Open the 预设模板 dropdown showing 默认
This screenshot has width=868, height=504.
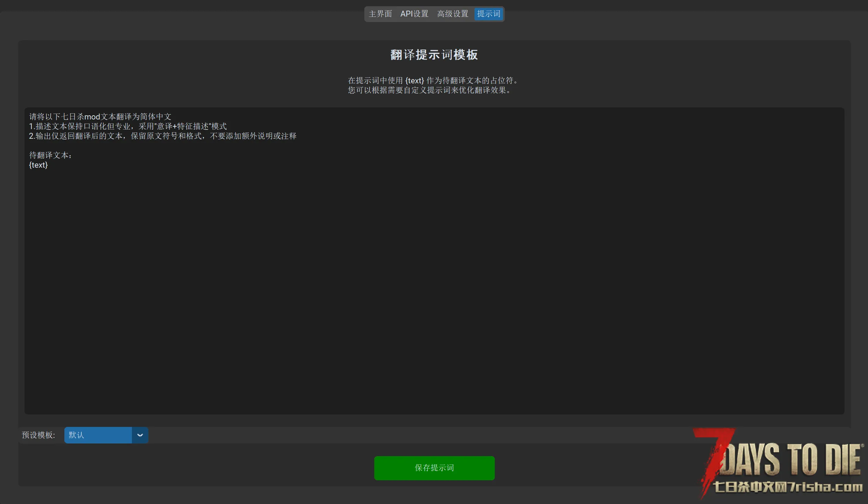coord(106,435)
